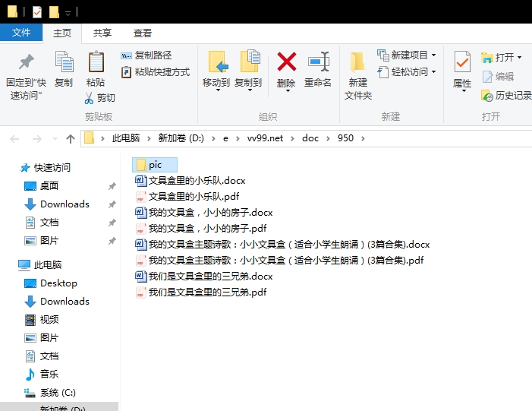Go forward with the right arrow
The width and height of the screenshot is (532, 411).
pyautogui.click(x=36, y=138)
